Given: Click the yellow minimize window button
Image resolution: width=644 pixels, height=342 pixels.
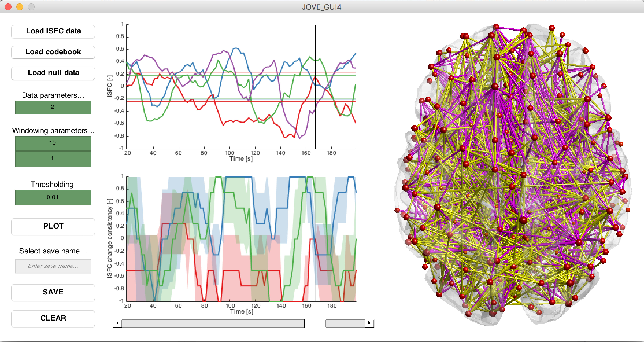Looking at the screenshot, I should coord(20,7).
